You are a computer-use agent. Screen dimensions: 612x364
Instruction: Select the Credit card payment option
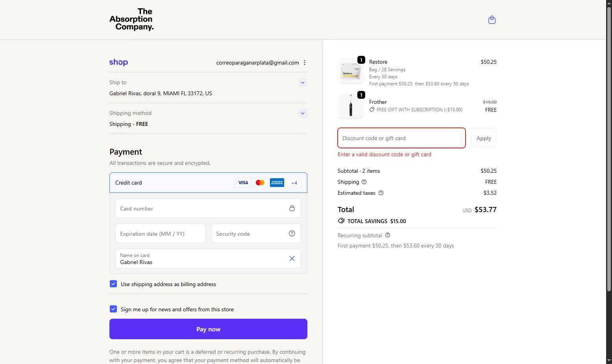tap(208, 183)
